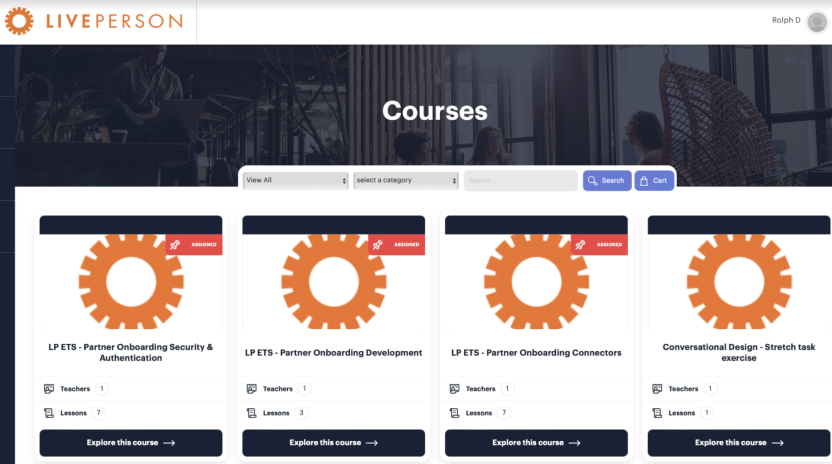832x464 pixels.
Task: Click lessons count 7 on Security & Authentication card
Action: (99, 413)
